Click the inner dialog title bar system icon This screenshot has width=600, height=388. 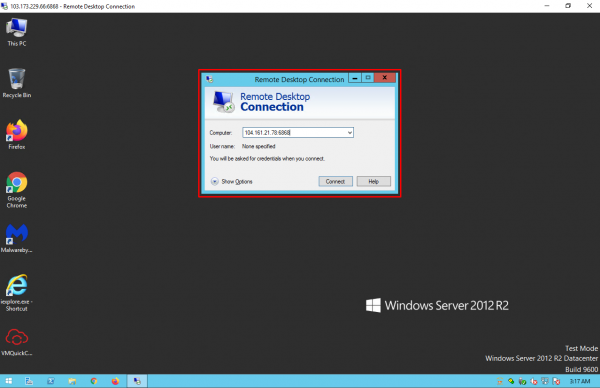209,79
